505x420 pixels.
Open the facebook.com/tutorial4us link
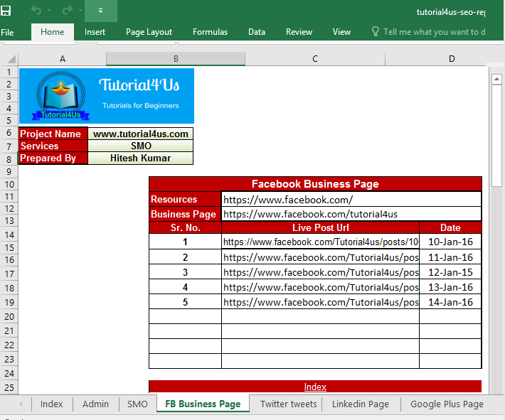point(311,215)
